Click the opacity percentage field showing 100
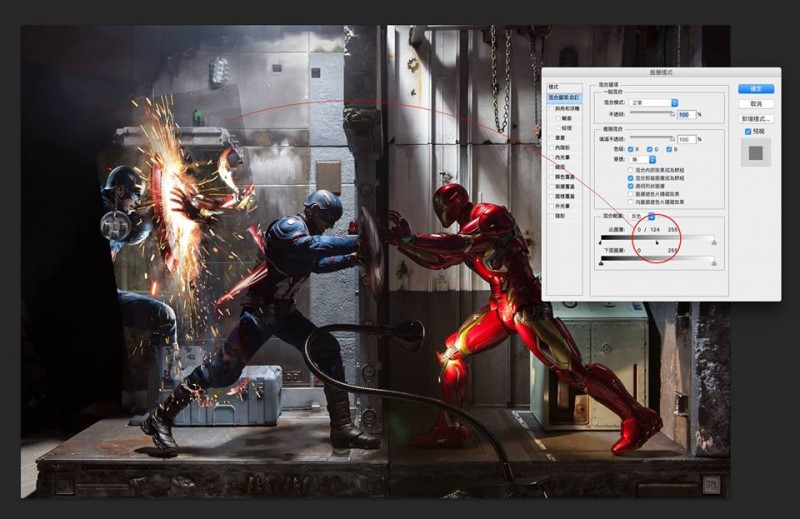800x519 pixels. 687,114
